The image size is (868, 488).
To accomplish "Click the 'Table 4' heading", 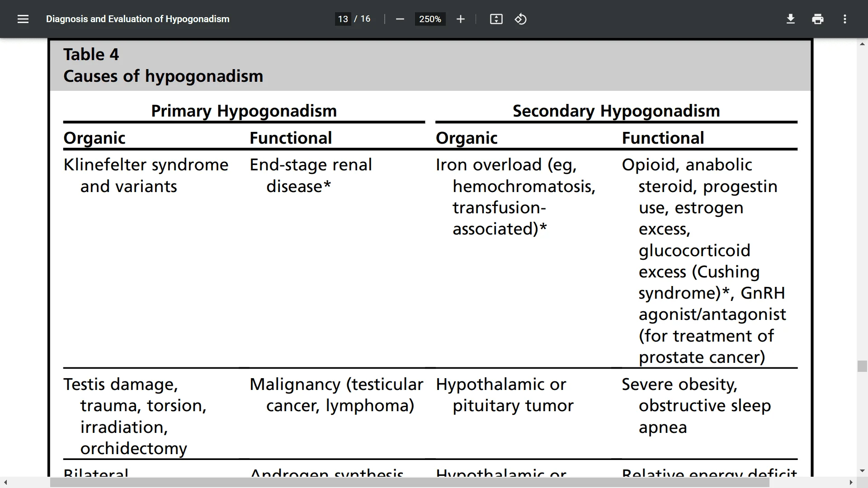I will click(x=91, y=55).
